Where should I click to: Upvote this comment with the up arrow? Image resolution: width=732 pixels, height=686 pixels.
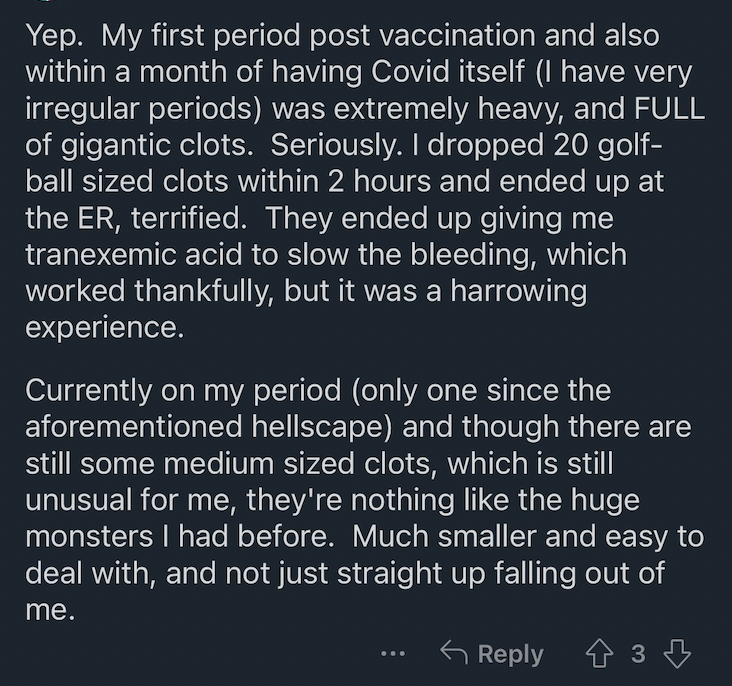point(600,653)
